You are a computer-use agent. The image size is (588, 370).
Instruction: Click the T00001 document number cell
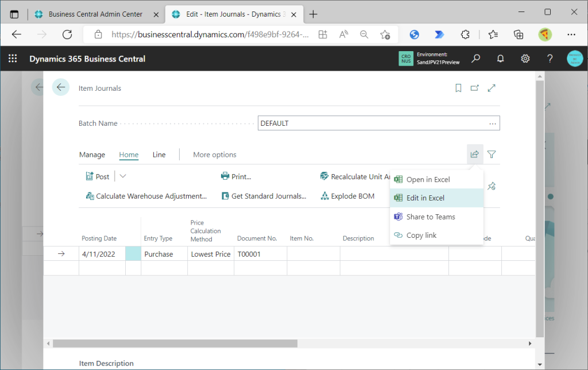(x=260, y=254)
